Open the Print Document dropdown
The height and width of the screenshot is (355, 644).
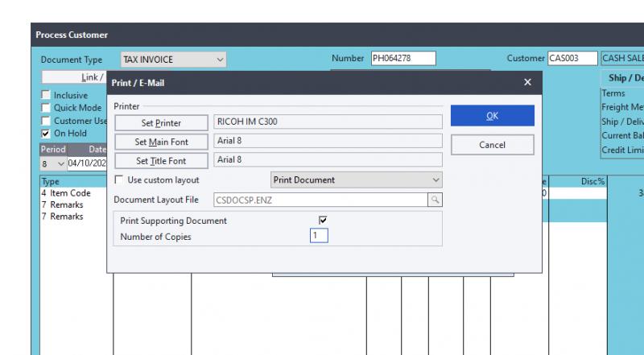[x=355, y=180]
